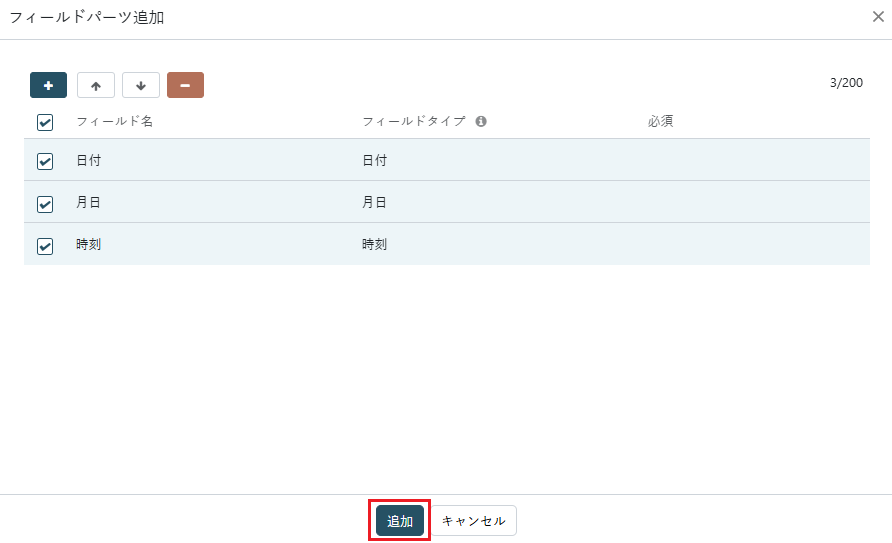Open the フィールドタイプ info icon
The image size is (892, 543).
tap(481, 121)
